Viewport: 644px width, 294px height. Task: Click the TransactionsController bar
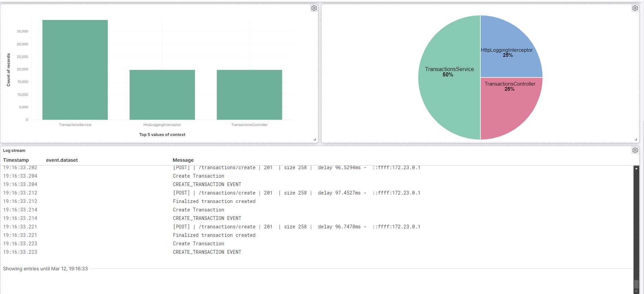click(x=249, y=95)
